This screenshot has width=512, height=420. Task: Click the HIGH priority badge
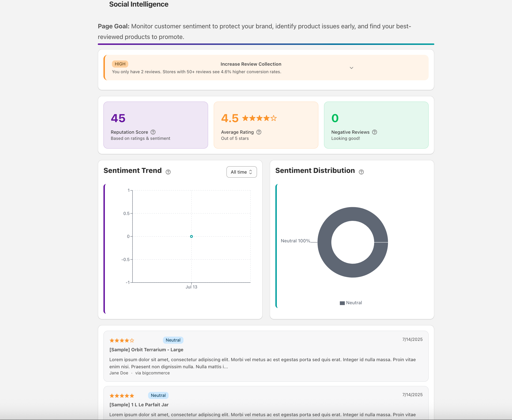pyautogui.click(x=120, y=64)
